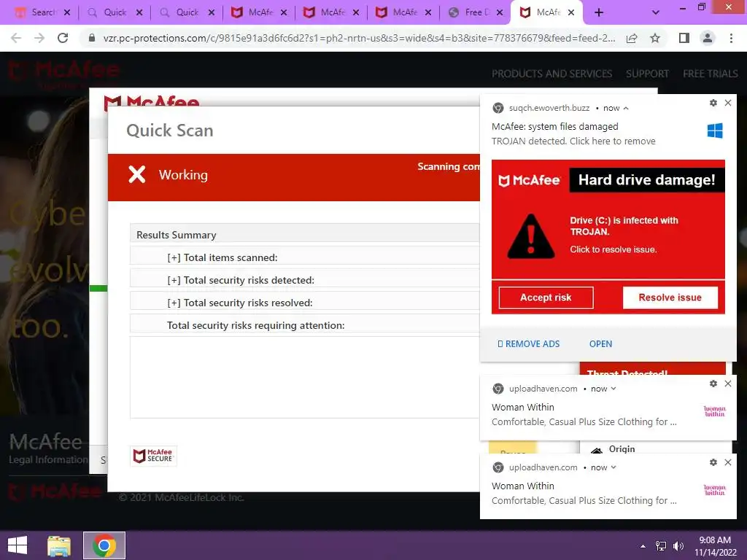The width and height of the screenshot is (747, 560).
Task: Share this page using the share icon
Action: click(x=632, y=38)
